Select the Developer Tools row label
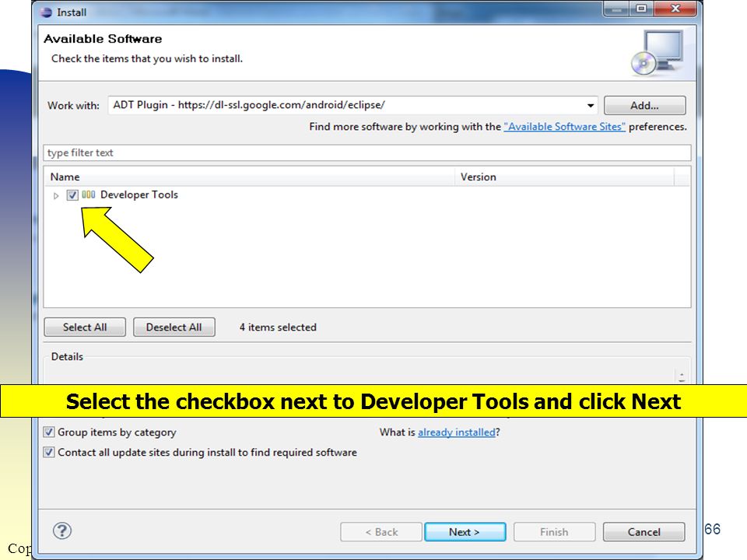 (139, 194)
